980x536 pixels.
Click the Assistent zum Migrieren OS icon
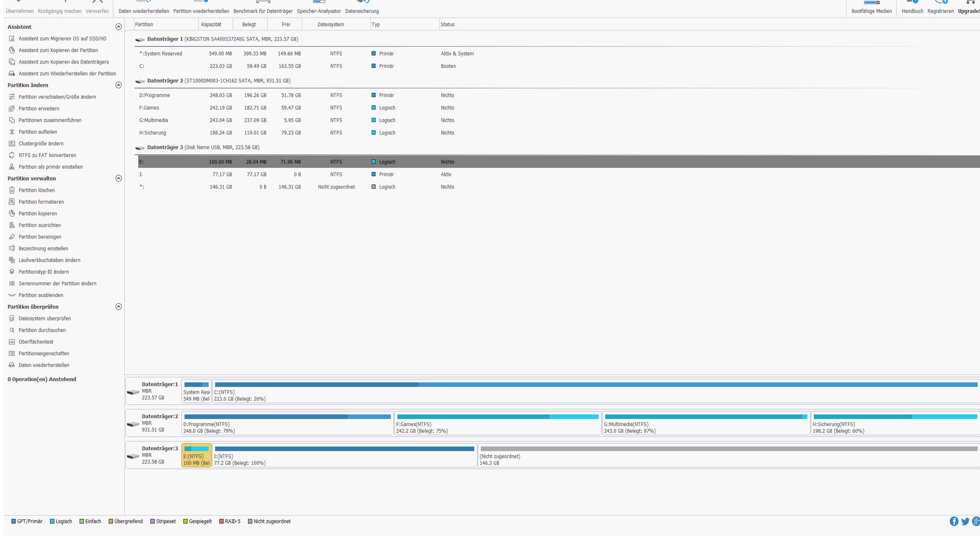click(x=12, y=39)
